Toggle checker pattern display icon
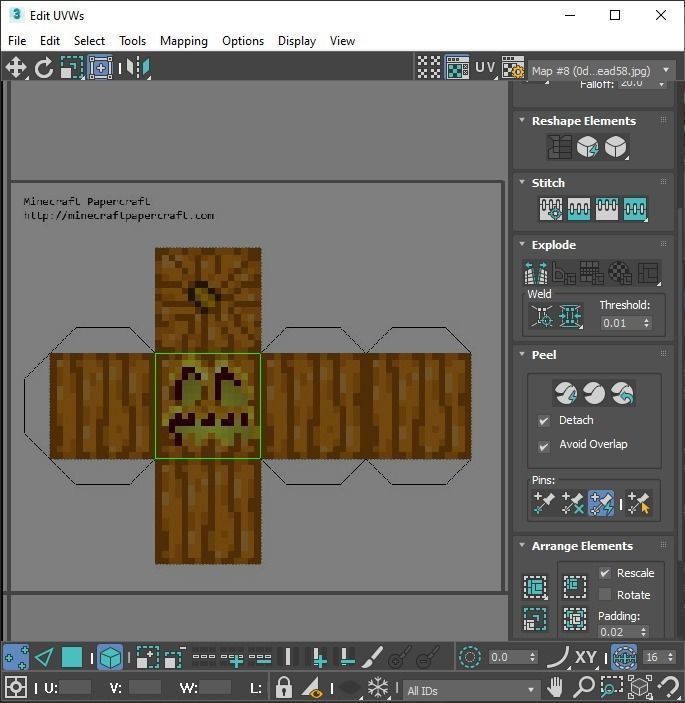The image size is (685, 703). tap(429, 67)
